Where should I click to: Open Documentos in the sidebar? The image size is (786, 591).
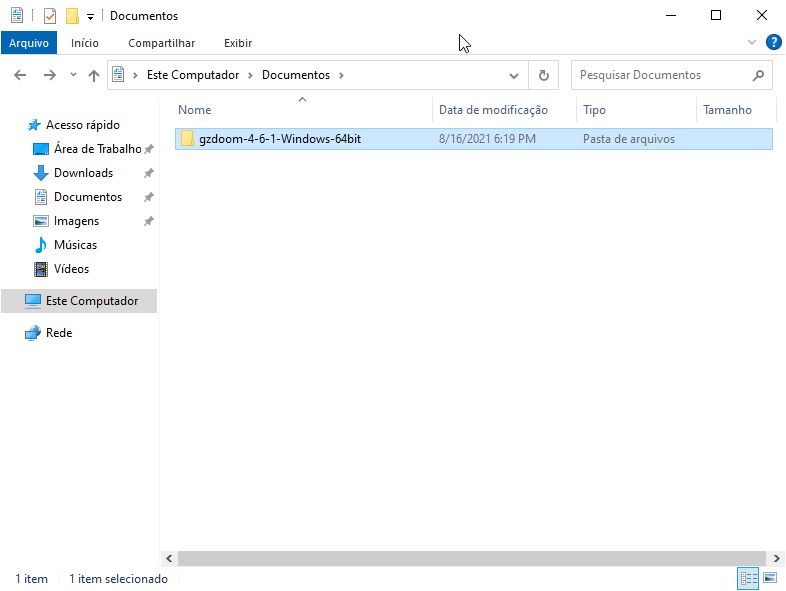coord(88,197)
